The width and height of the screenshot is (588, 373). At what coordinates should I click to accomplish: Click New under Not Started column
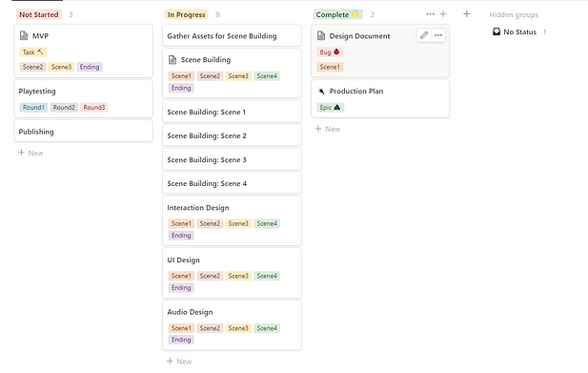click(x=30, y=153)
